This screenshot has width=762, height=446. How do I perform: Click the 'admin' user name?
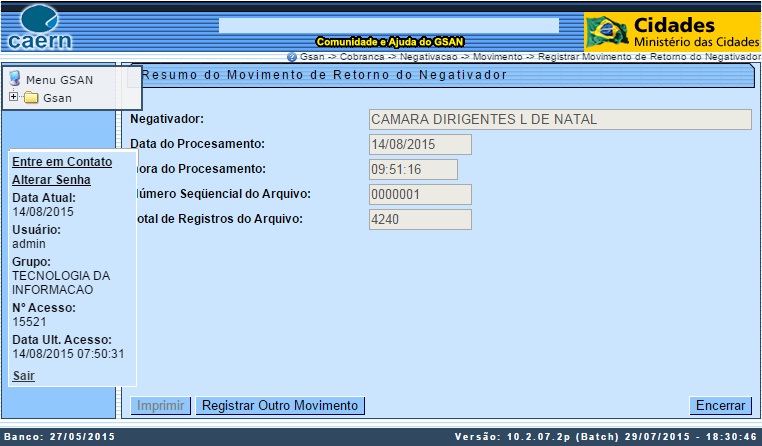(29, 244)
